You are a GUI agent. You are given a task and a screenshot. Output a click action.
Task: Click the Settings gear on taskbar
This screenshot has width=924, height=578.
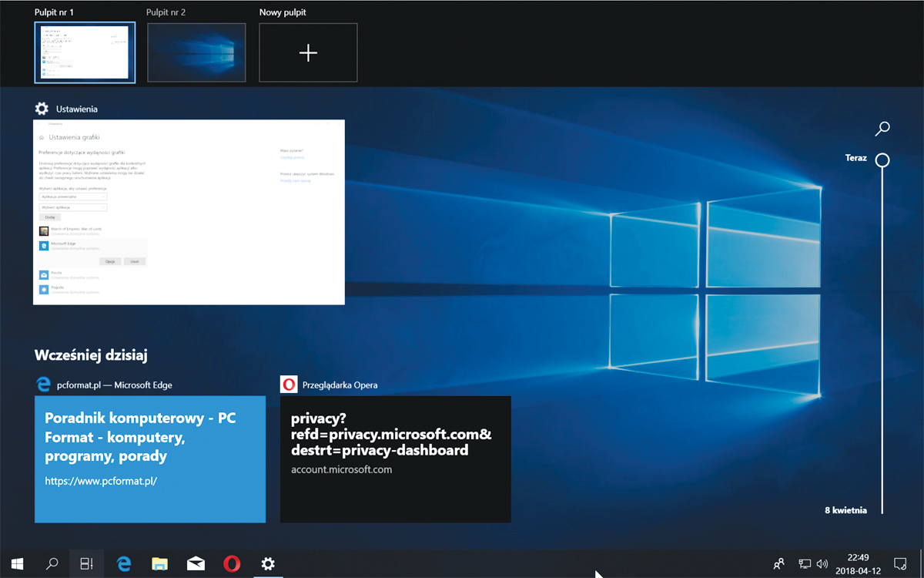click(x=268, y=564)
